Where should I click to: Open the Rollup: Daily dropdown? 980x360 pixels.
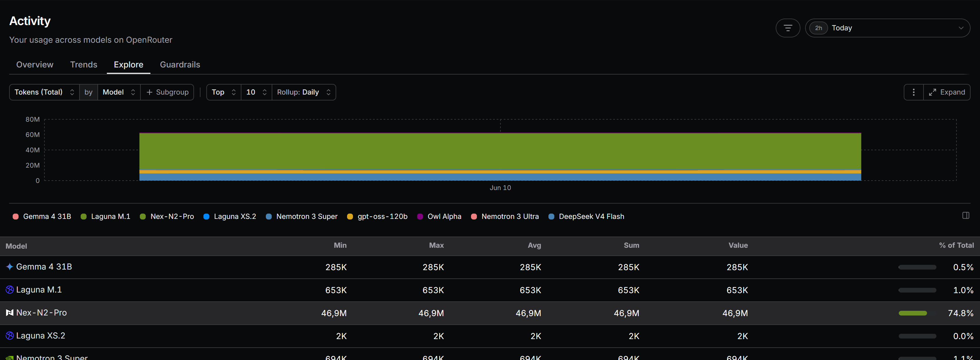point(304,92)
